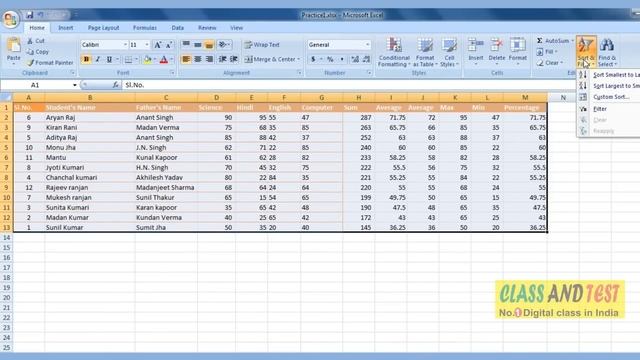Open the font size 11 dropdown
Screen dimensions: 640x360
(x=147, y=44)
